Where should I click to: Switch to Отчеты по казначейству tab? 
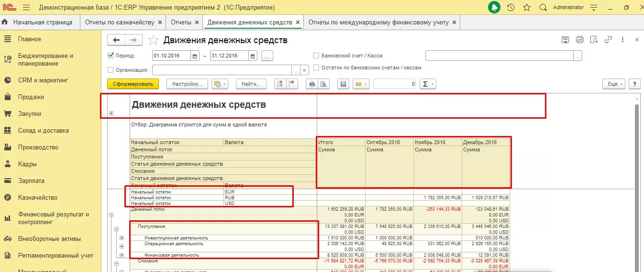[x=120, y=22]
